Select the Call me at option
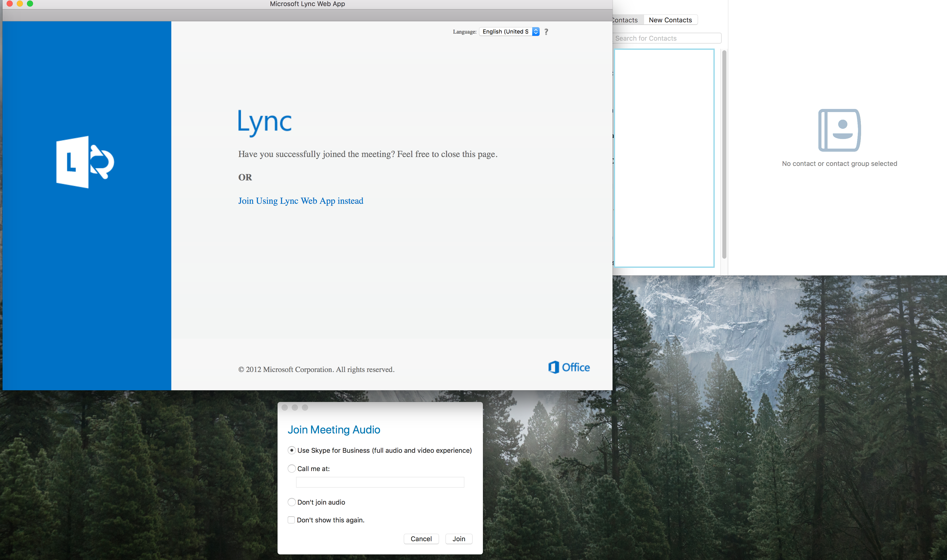The width and height of the screenshot is (947, 560). 291,469
